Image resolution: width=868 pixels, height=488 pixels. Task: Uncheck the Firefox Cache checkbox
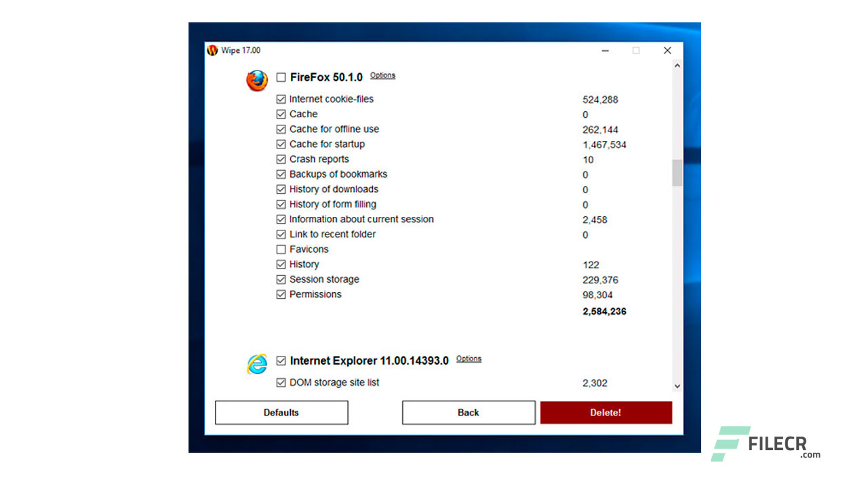pos(281,114)
